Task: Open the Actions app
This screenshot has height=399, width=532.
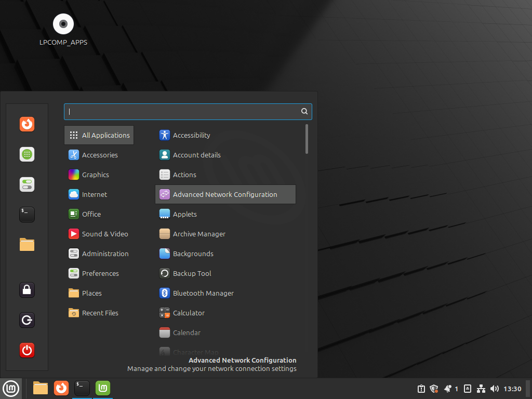Action: (x=225, y=175)
